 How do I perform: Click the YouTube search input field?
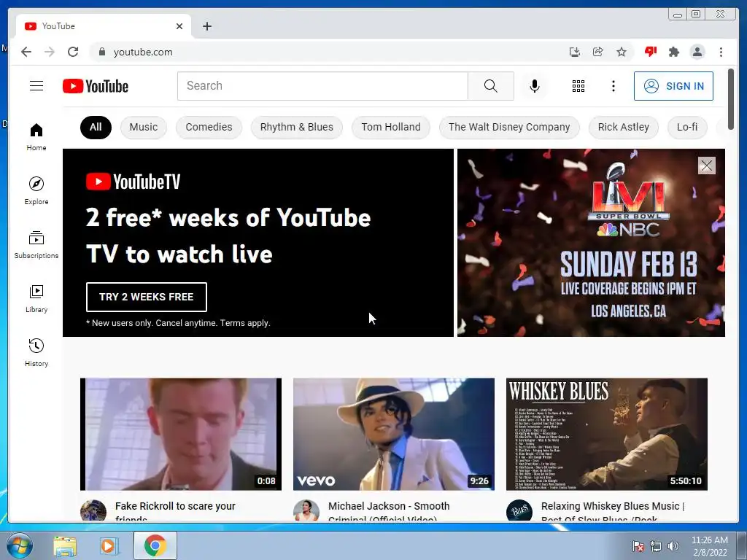[322, 86]
